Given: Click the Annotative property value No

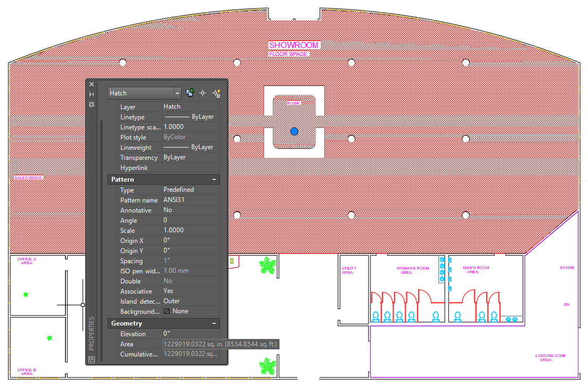Looking at the screenshot, I should [190, 210].
